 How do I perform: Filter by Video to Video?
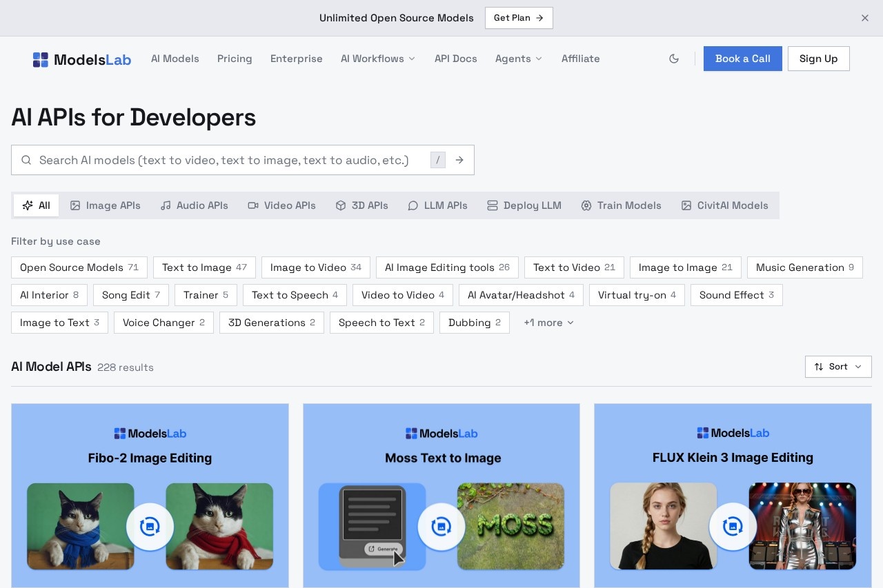click(403, 295)
